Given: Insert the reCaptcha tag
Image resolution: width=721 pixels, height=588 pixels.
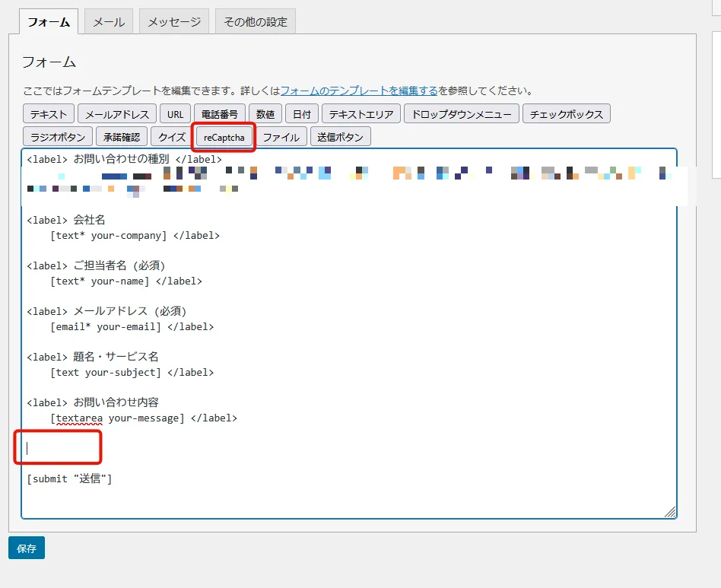Looking at the screenshot, I should (x=224, y=137).
